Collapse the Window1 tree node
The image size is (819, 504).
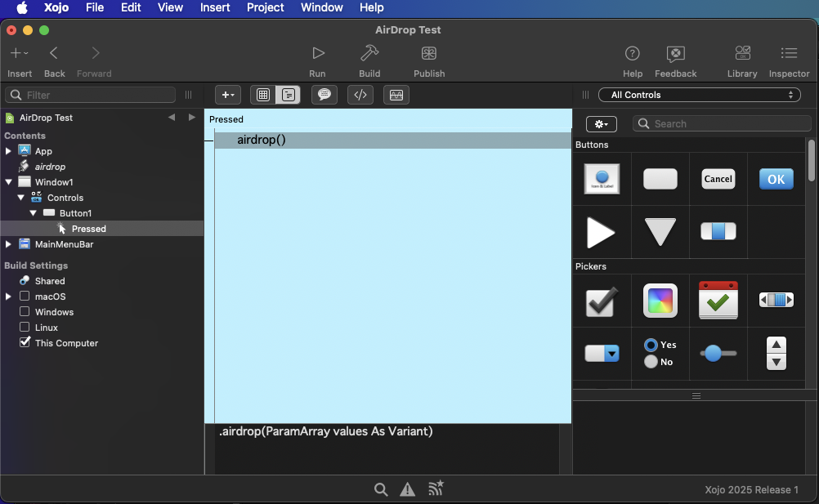pos(8,182)
